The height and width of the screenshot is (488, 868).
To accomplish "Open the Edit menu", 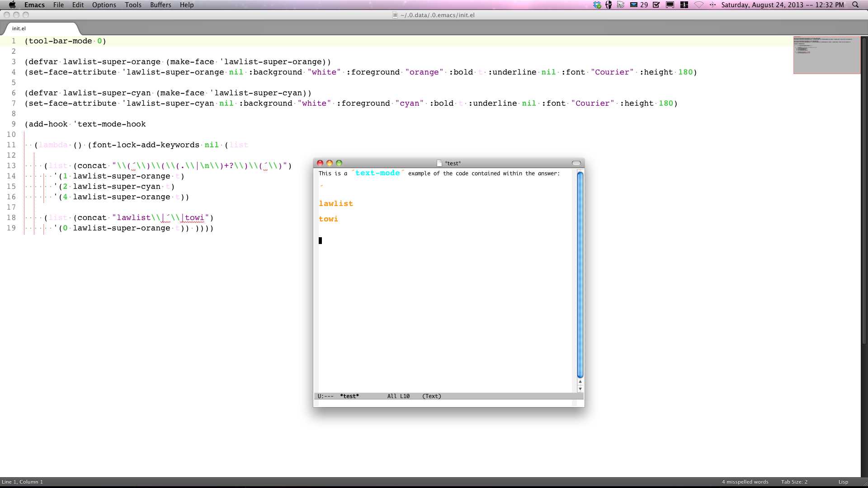I will pos(78,5).
